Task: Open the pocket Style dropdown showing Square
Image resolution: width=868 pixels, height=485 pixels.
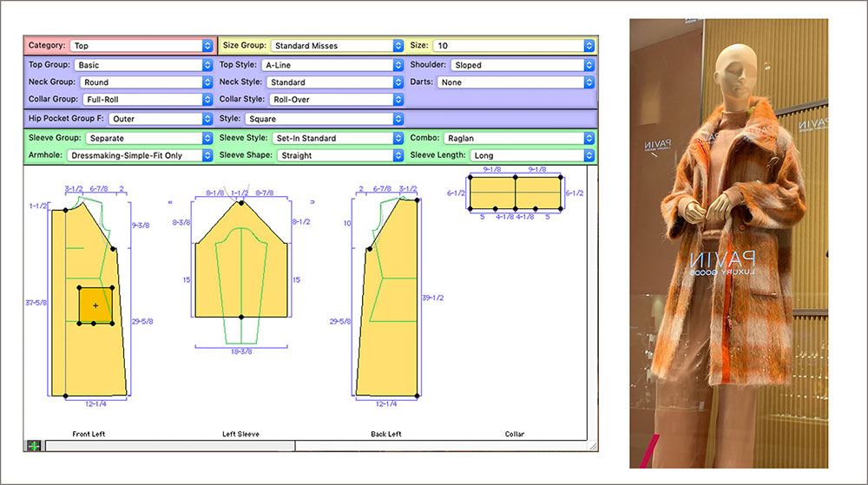Action: [x=324, y=119]
